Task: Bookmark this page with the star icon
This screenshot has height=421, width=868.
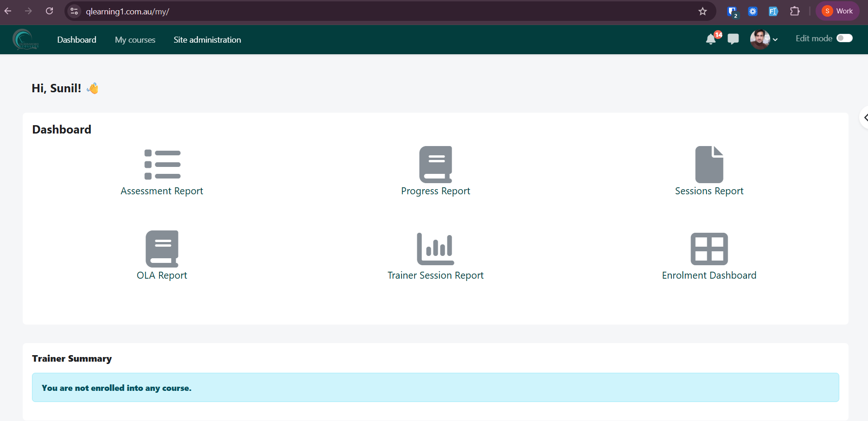Action: point(702,11)
